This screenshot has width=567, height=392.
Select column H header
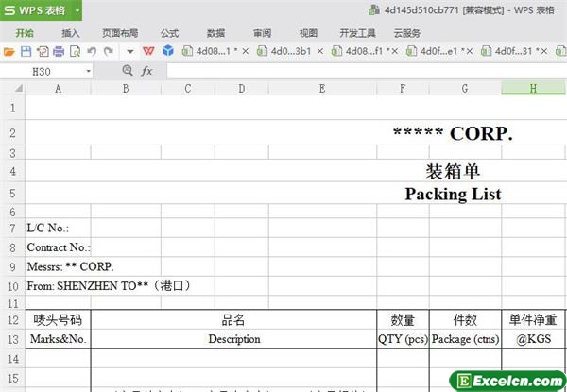coord(533,89)
